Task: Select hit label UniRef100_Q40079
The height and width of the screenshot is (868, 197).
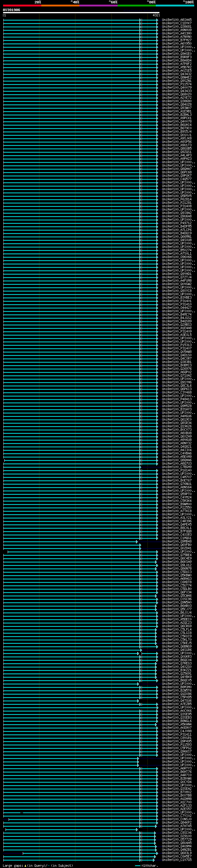Action: (x=177, y=88)
